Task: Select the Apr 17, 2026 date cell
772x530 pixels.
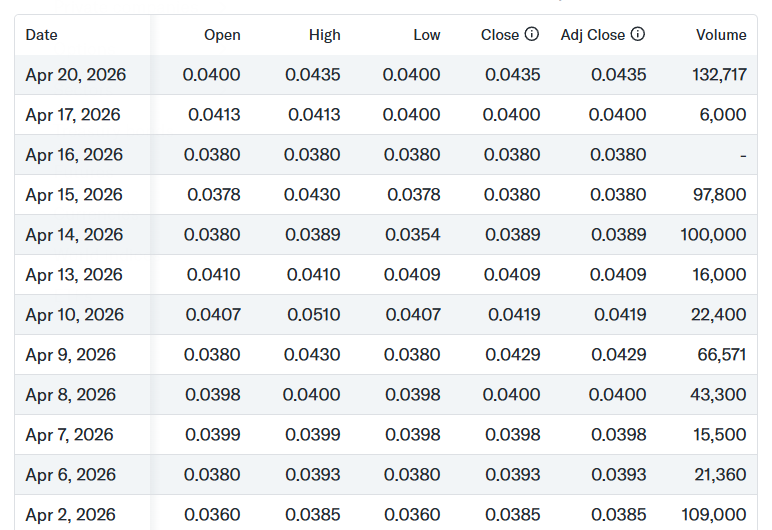Action: click(x=73, y=115)
